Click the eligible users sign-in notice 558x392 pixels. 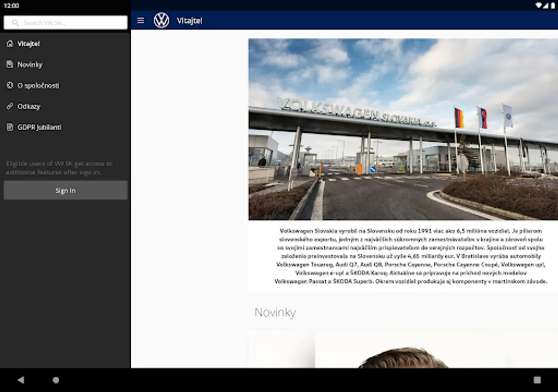[x=59, y=168]
